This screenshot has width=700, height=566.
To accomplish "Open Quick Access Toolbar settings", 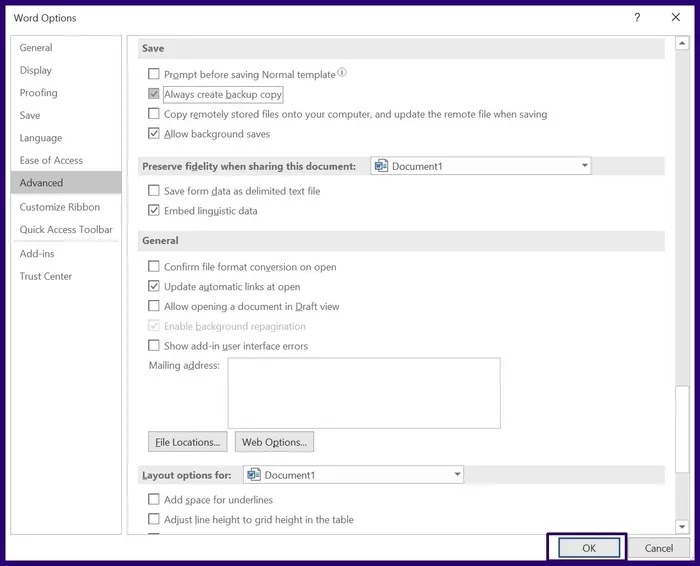I will (x=66, y=229).
